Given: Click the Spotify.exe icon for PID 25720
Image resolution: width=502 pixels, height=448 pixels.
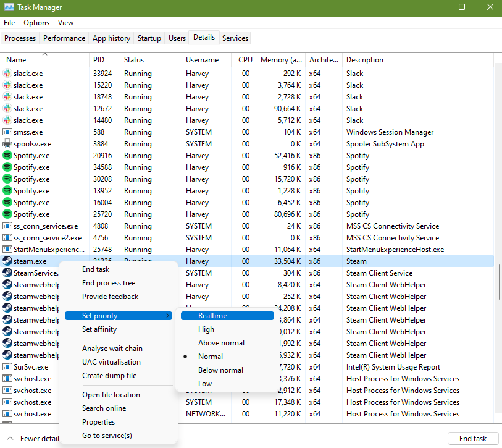Looking at the screenshot, I should (7, 214).
